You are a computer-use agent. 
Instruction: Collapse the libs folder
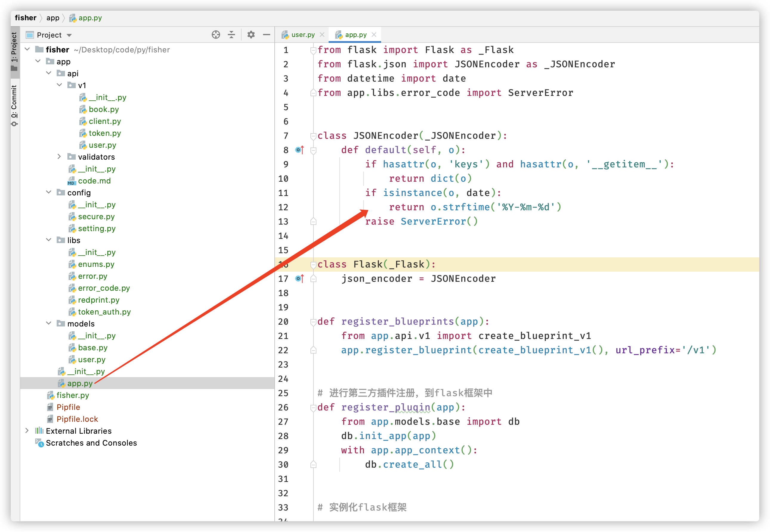pos(49,240)
